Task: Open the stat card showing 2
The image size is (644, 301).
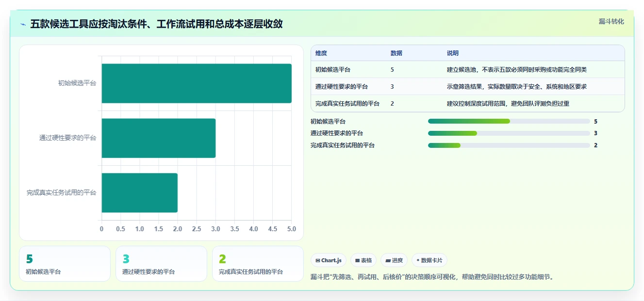Action: (x=258, y=264)
